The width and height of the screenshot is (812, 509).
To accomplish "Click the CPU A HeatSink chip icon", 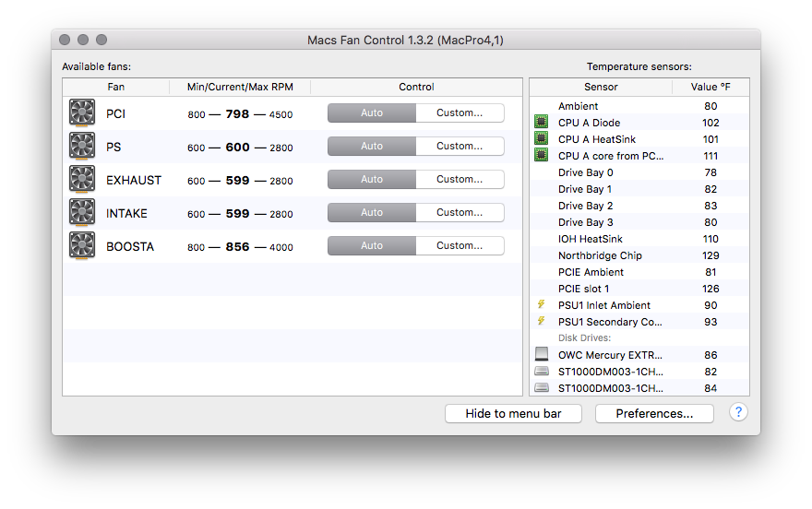I will click(541, 138).
